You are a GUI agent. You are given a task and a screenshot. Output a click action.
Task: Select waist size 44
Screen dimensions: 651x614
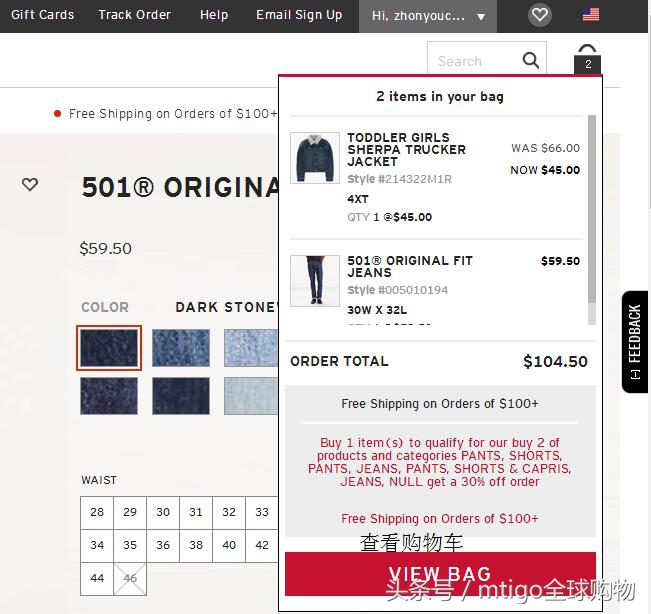click(x=97, y=578)
